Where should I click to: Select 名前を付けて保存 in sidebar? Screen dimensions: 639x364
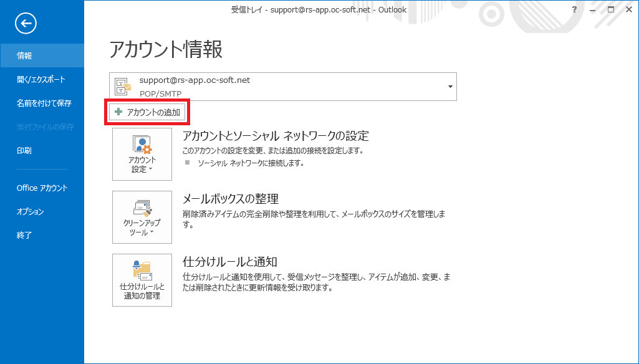(42, 103)
